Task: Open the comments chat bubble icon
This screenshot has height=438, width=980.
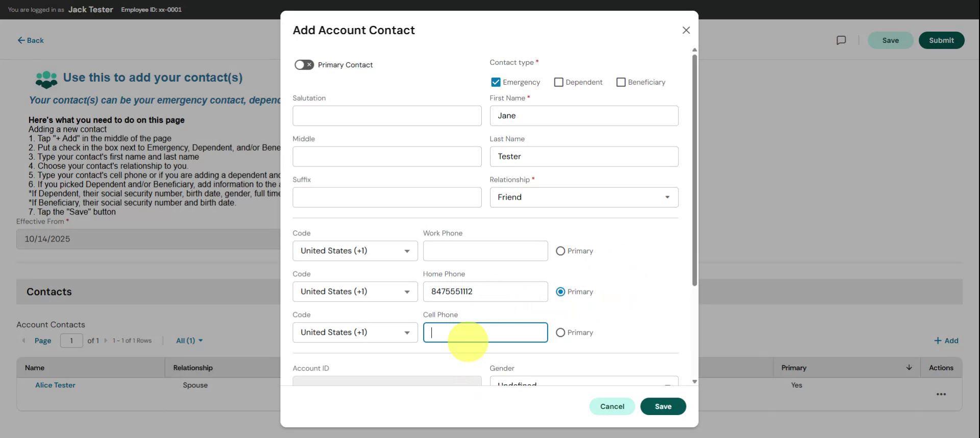Action: coord(841,40)
